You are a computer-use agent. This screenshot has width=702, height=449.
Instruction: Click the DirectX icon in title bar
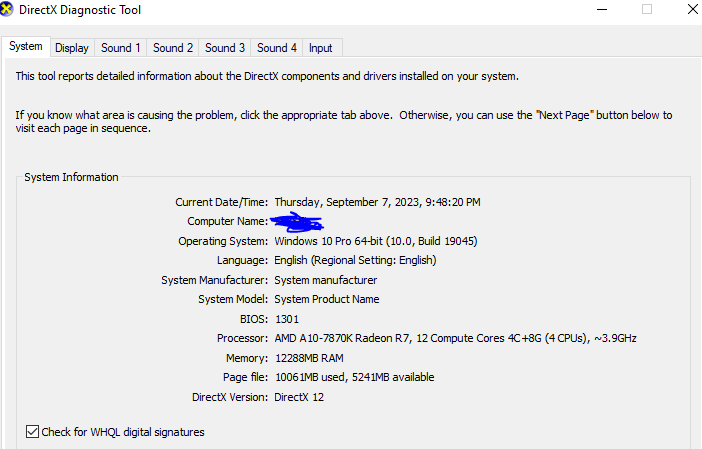point(10,10)
